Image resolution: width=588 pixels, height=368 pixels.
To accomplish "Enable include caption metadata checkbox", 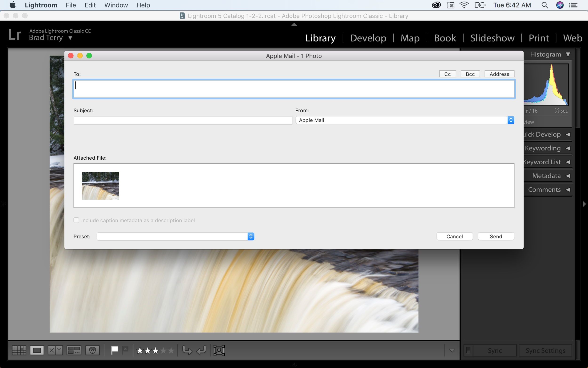I will pyautogui.click(x=76, y=220).
